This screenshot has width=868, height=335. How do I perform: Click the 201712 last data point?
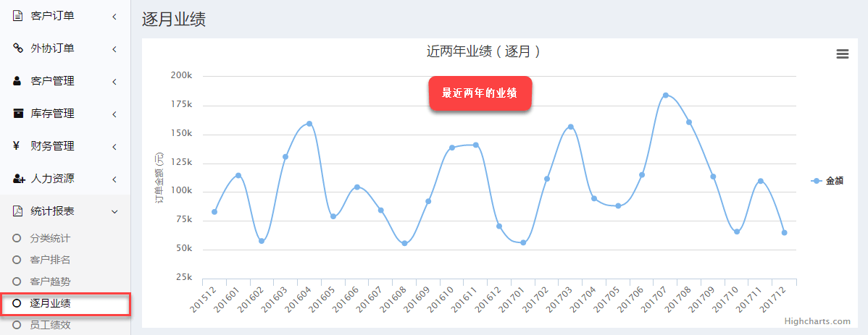[x=785, y=233]
